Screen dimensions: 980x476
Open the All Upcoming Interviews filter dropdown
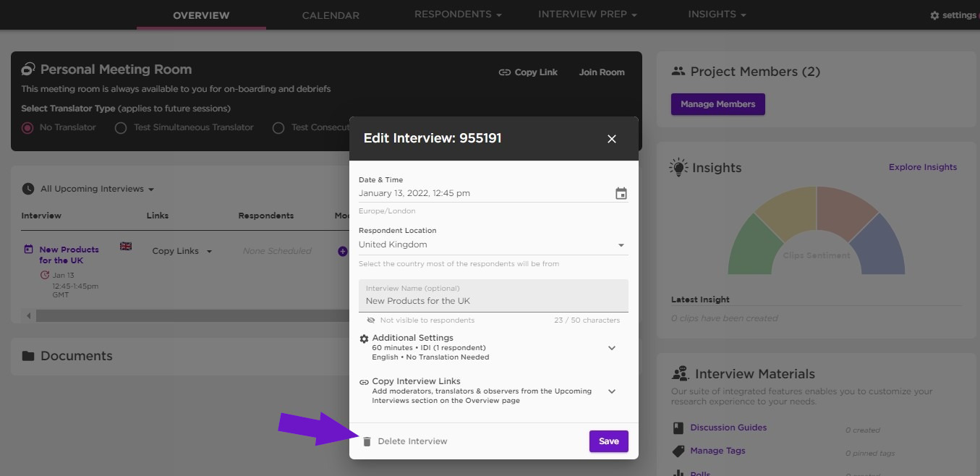pos(98,189)
